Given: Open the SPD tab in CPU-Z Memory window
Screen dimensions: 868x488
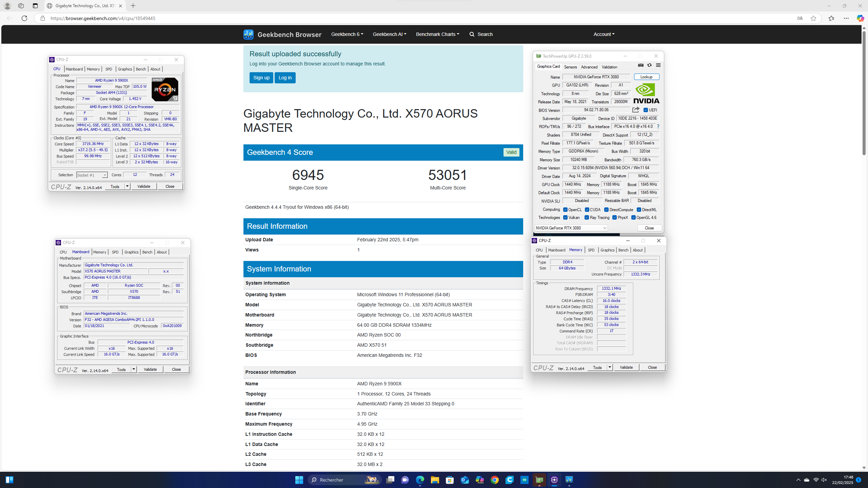Looking at the screenshot, I should [x=591, y=250].
